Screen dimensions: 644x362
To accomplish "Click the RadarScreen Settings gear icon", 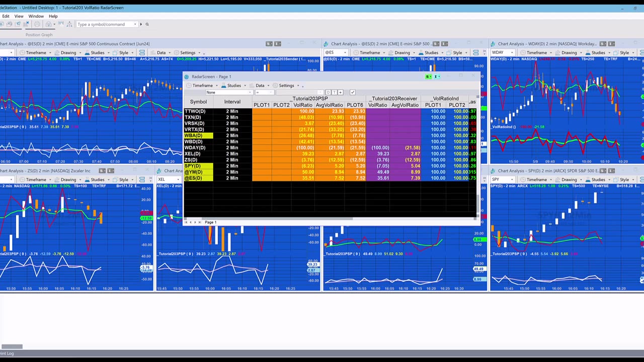I will point(275,85).
